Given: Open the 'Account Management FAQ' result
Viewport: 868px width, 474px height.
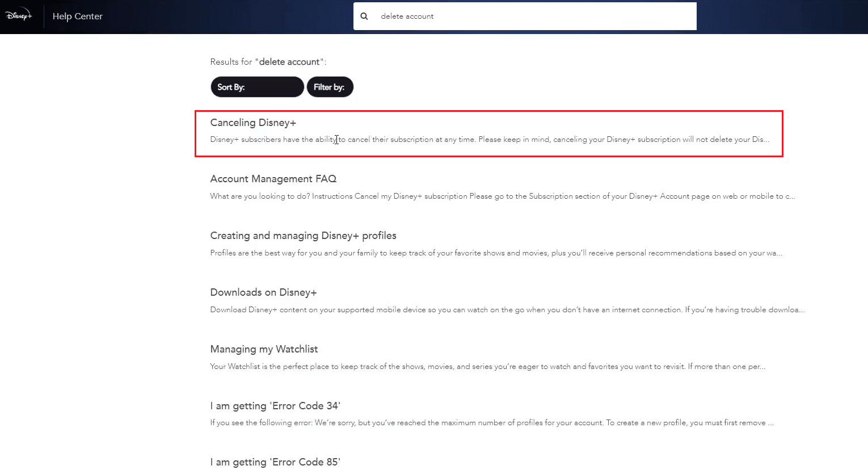Looking at the screenshot, I should (273, 179).
